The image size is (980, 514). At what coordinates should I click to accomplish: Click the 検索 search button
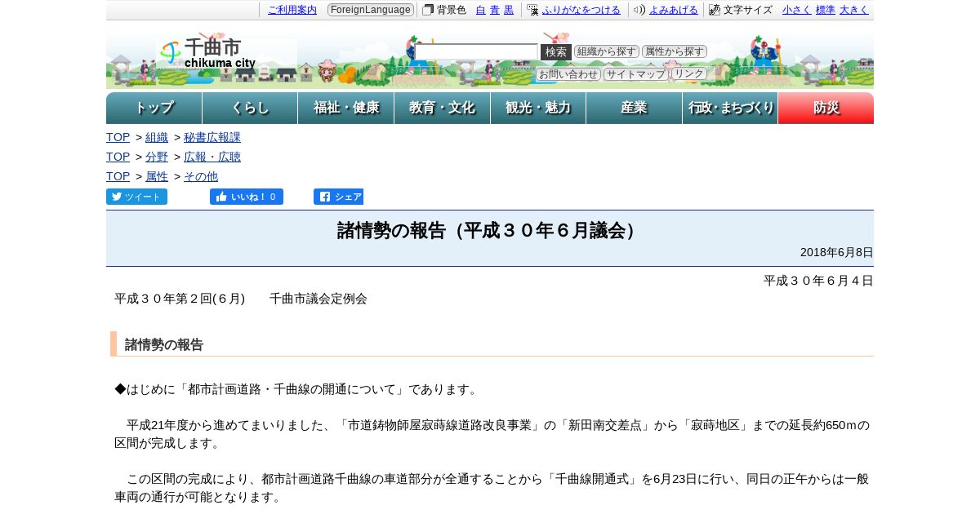556,52
